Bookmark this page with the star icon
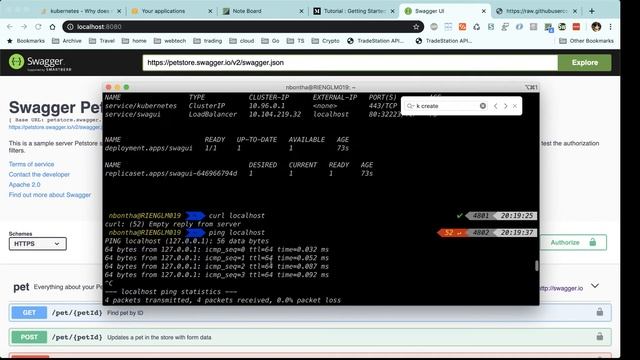Viewport: 640px width, 360px height. (416, 27)
